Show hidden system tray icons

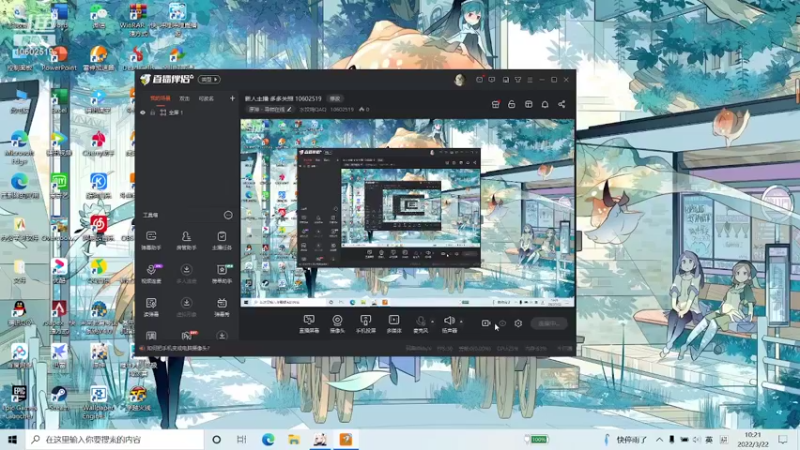[659, 439]
